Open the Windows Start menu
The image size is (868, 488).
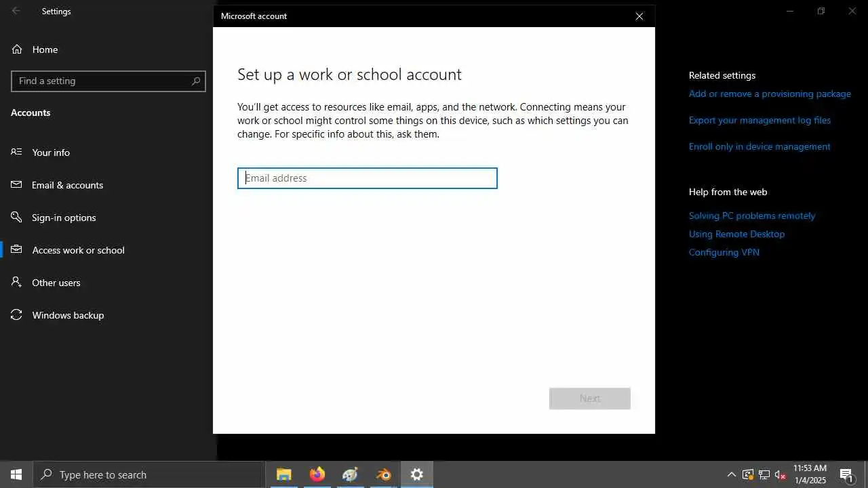tap(16, 474)
